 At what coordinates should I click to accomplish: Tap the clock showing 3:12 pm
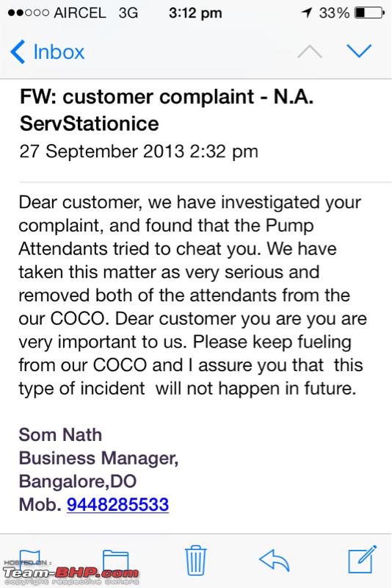pos(195,13)
